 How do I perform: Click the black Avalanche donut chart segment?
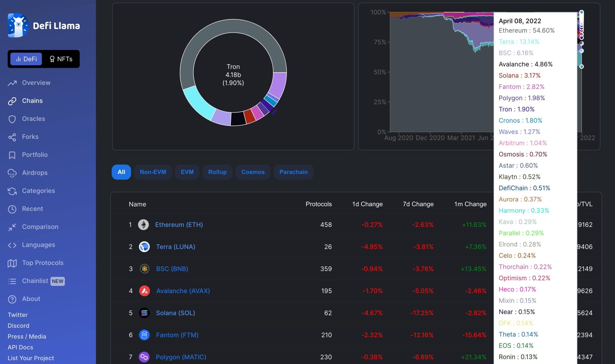238,119
